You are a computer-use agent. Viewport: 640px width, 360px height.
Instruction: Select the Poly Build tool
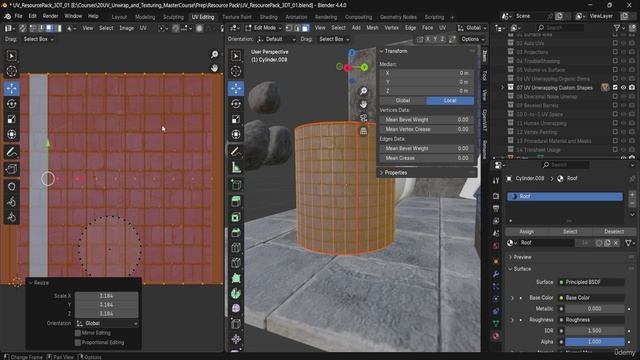click(x=236, y=278)
